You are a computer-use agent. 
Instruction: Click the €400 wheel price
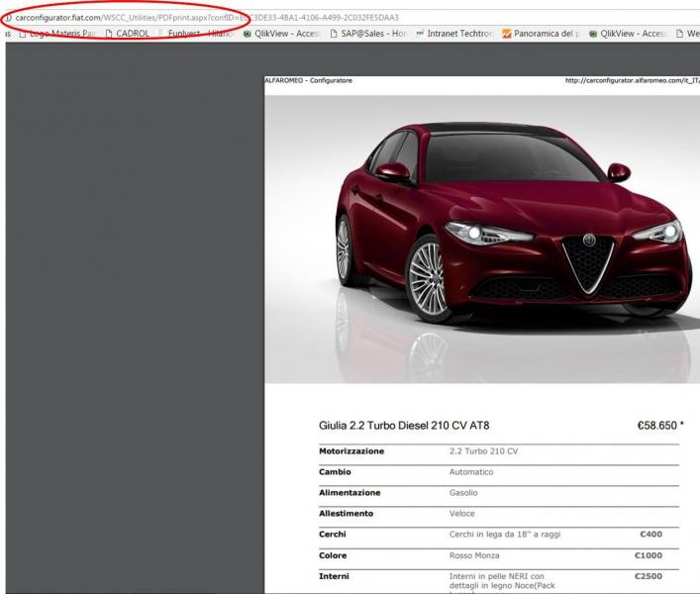(650, 535)
